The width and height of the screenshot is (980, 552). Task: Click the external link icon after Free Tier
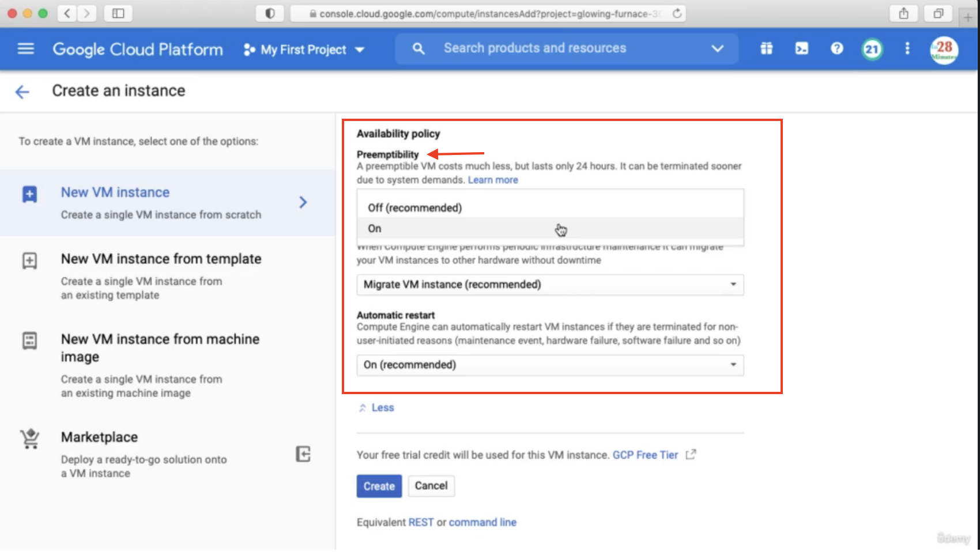[691, 455]
